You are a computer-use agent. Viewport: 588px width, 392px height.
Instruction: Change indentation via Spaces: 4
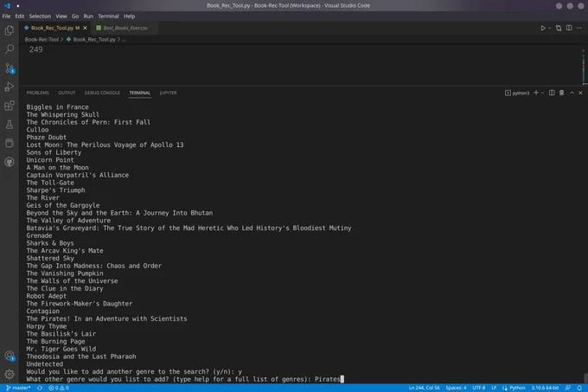pyautogui.click(x=456, y=388)
